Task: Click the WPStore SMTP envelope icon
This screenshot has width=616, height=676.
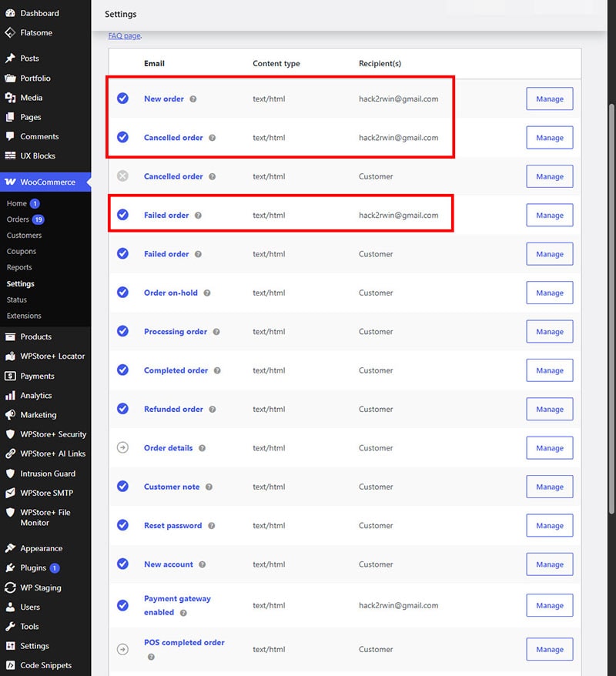Action: click(x=10, y=493)
